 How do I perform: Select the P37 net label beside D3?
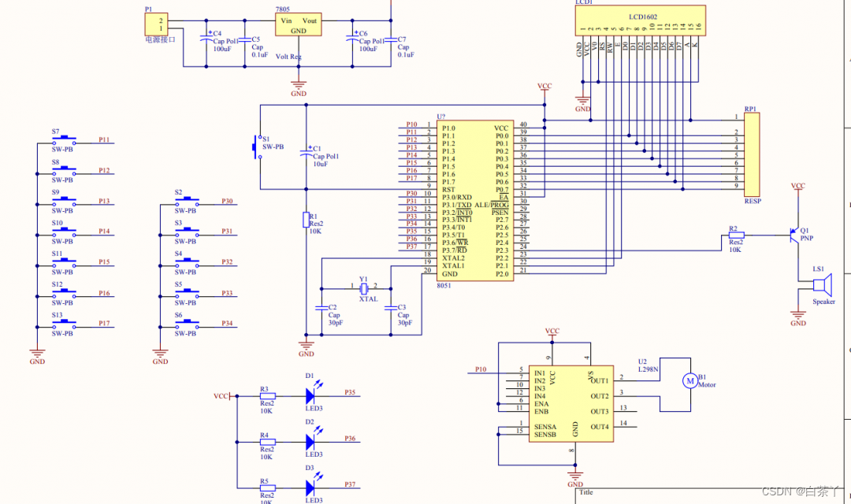tap(350, 484)
